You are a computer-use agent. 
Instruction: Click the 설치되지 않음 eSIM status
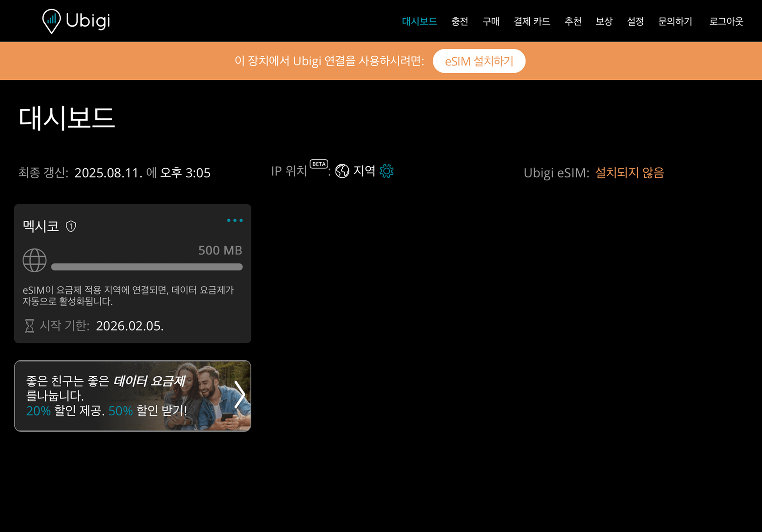pyautogui.click(x=629, y=173)
